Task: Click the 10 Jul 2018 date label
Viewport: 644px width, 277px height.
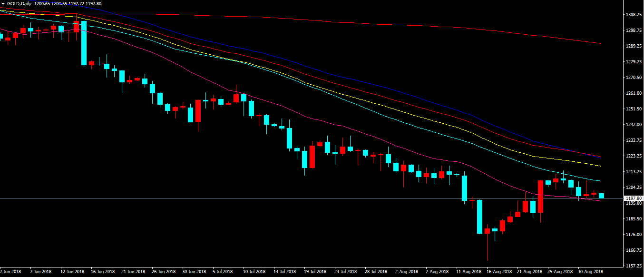Action: click(x=254, y=272)
